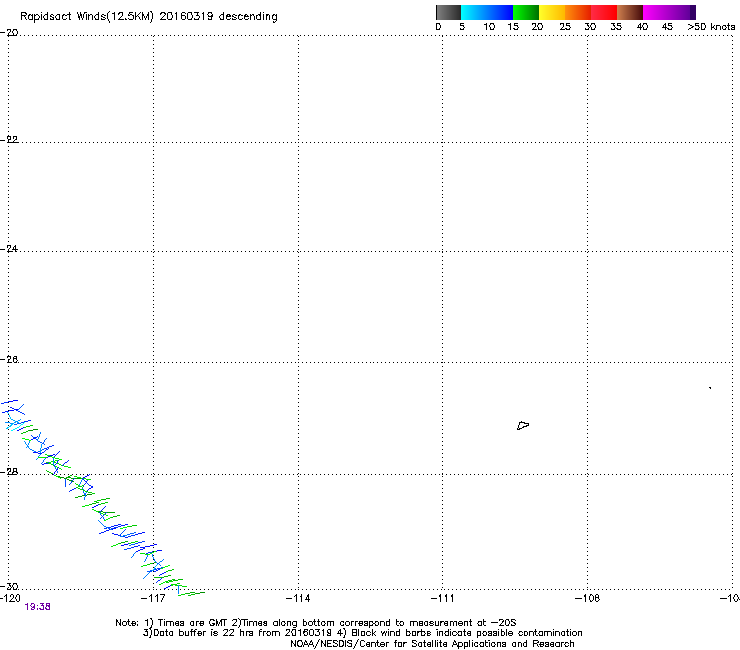Click the gray 0-5 knots color band

(448, 12)
